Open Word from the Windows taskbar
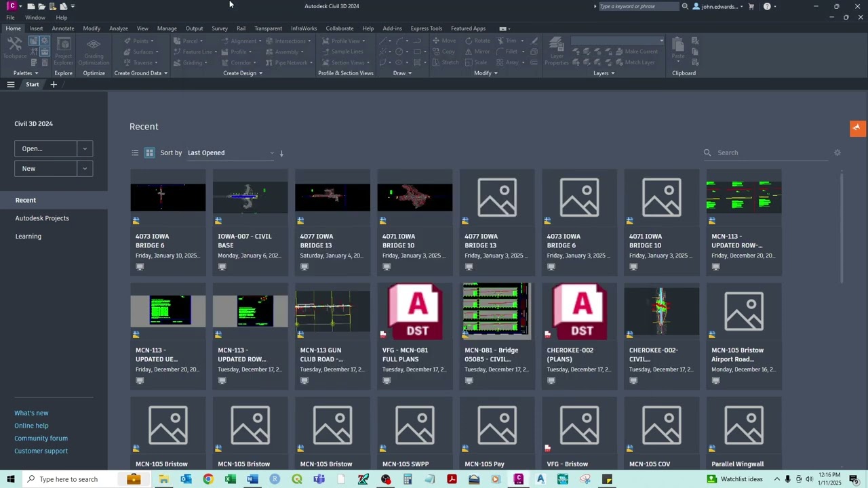868x488 pixels. click(252, 479)
